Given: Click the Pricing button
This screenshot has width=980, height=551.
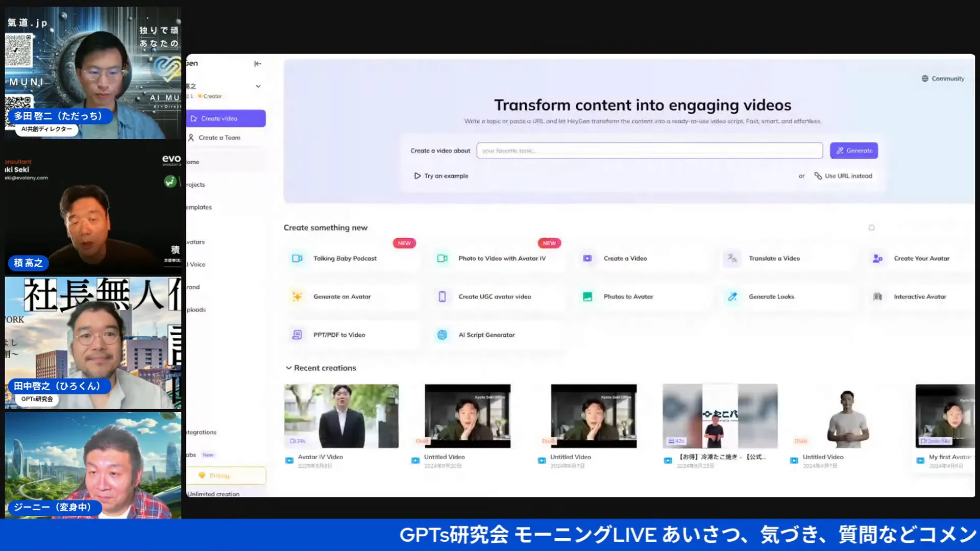Looking at the screenshot, I should tap(226, 475).
